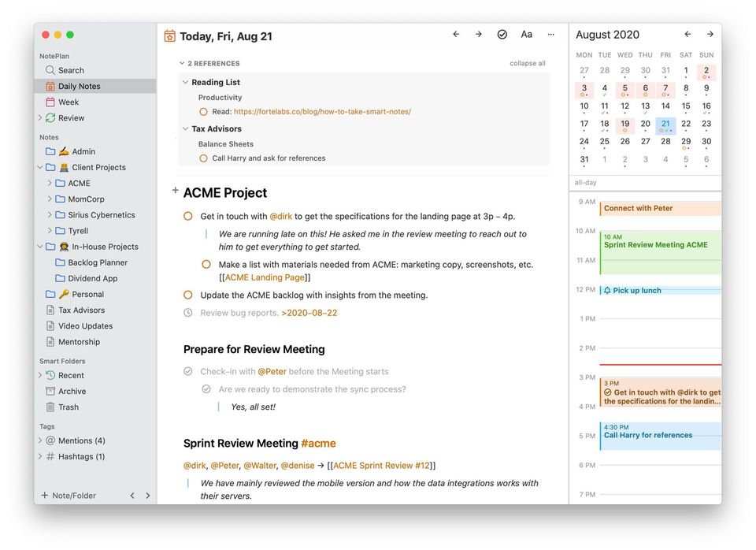Image resolution: width=756 pixels, height=550 pixels.
Task: Open the ACME Landing Page note link
Action: 265,277
